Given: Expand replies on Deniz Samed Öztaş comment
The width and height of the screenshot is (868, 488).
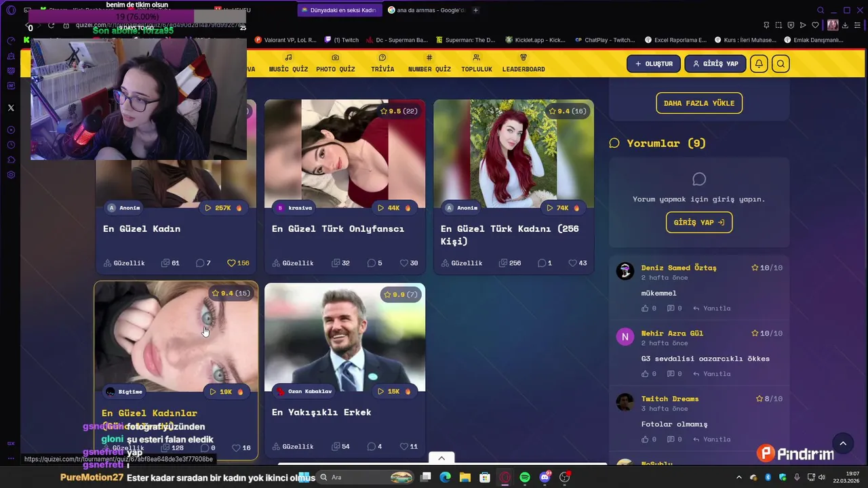Looking at the screenshot, I should tap(675, 308).
